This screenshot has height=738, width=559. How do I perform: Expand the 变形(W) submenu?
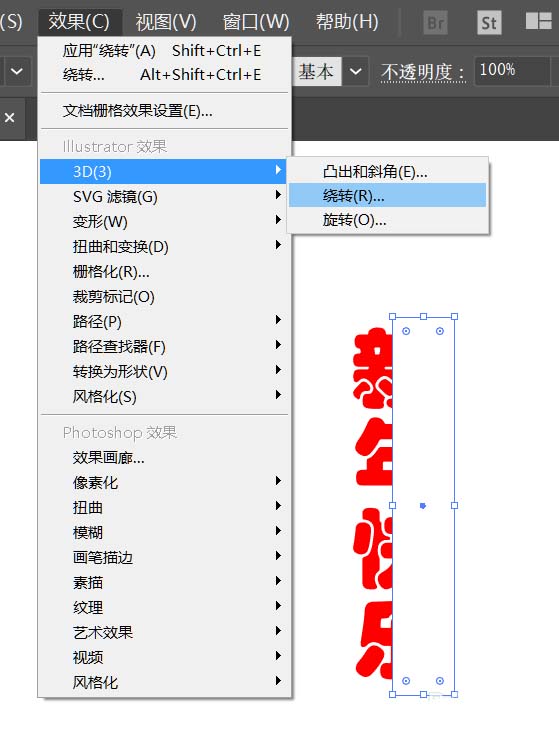[163, 221]
